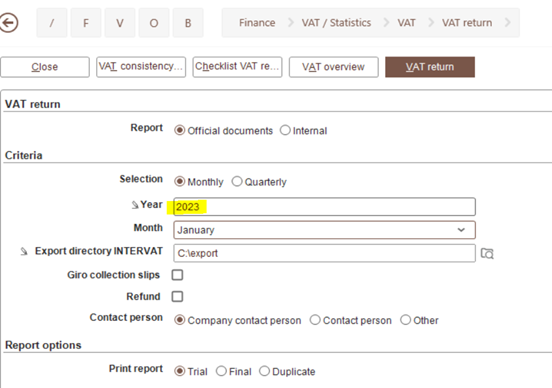Click the Close button
The image size is (552, 388).
45,67
